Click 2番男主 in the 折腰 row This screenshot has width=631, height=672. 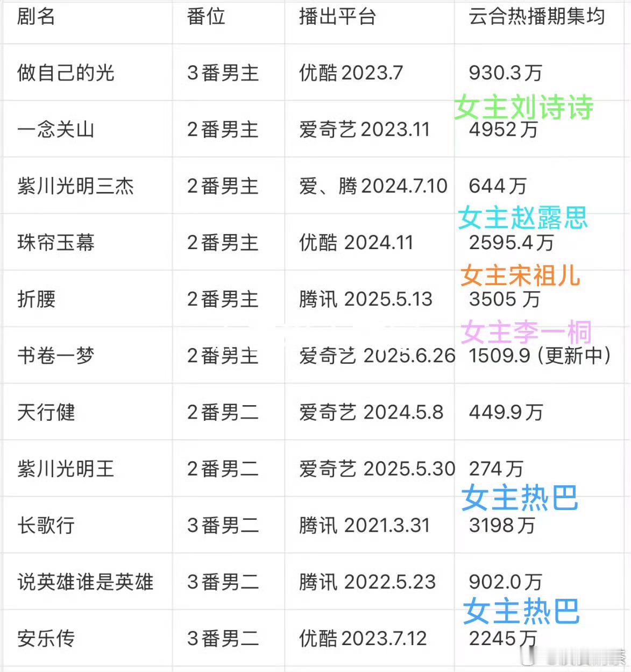coord(223,299)
